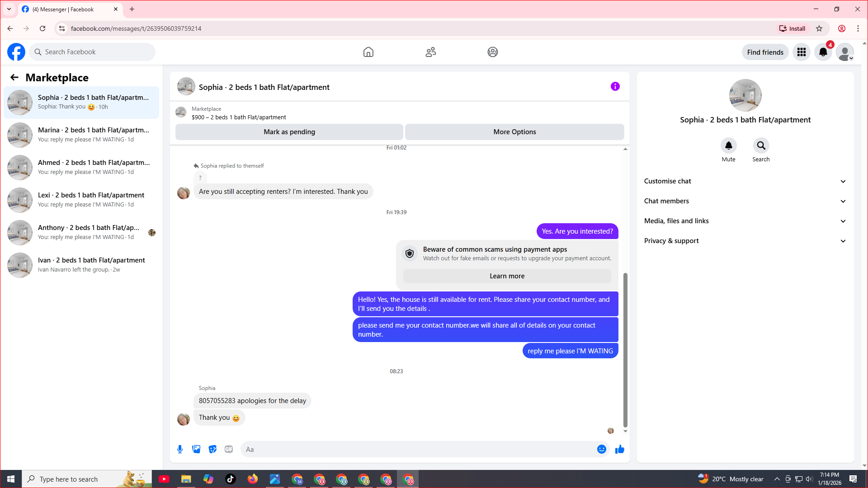The image size is (868, 488).
Task: Open the emoji picker in message box
Action: click(601, 449)
